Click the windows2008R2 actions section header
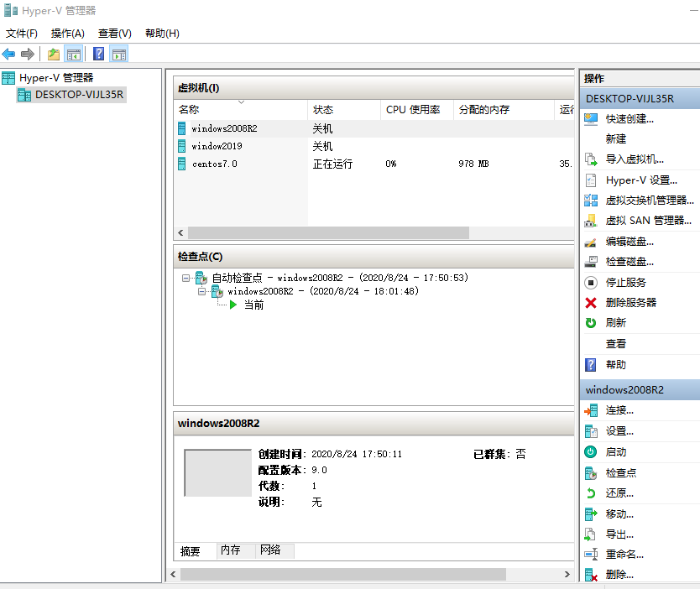Screen dimensions: 700x589 click(x=640, y=390)
